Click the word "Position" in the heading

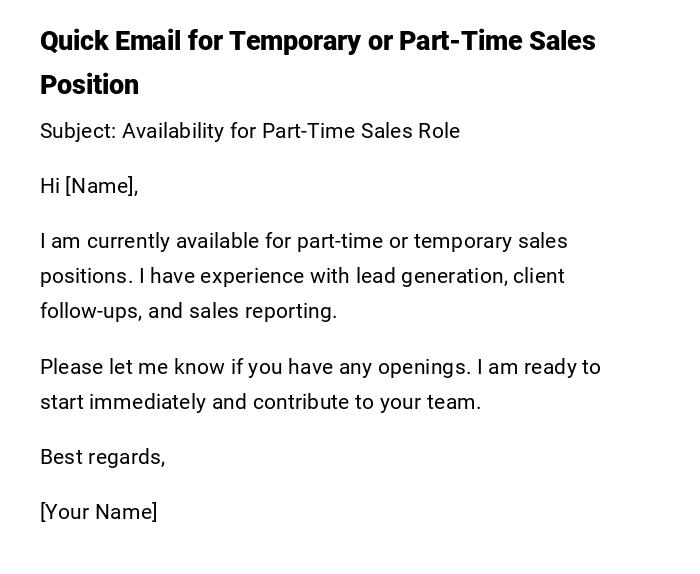tap(89, 85)
